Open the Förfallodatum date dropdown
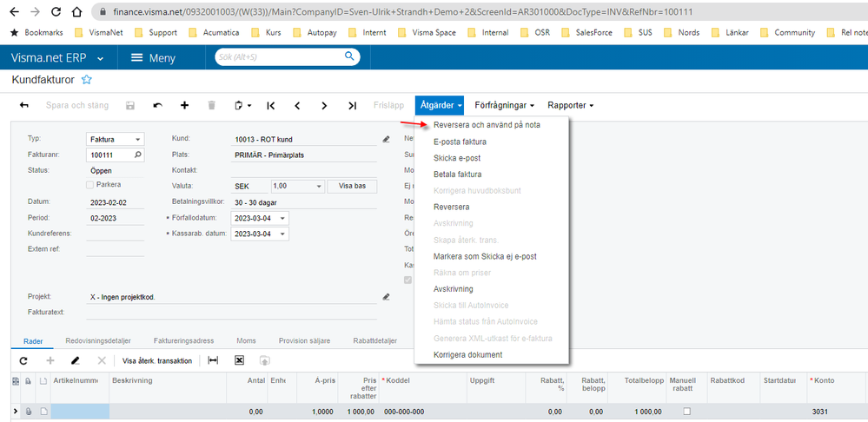The height and width of the screenshot is (422, 868). [x=282, y=218]
